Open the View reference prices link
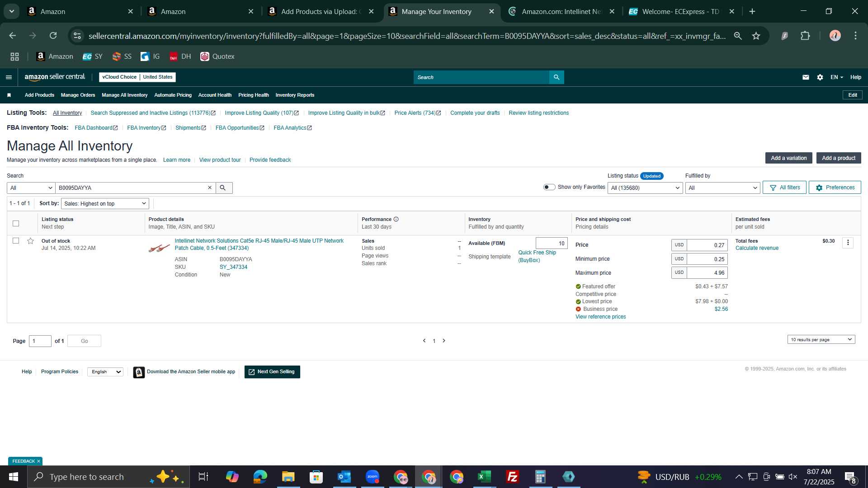 600,317
